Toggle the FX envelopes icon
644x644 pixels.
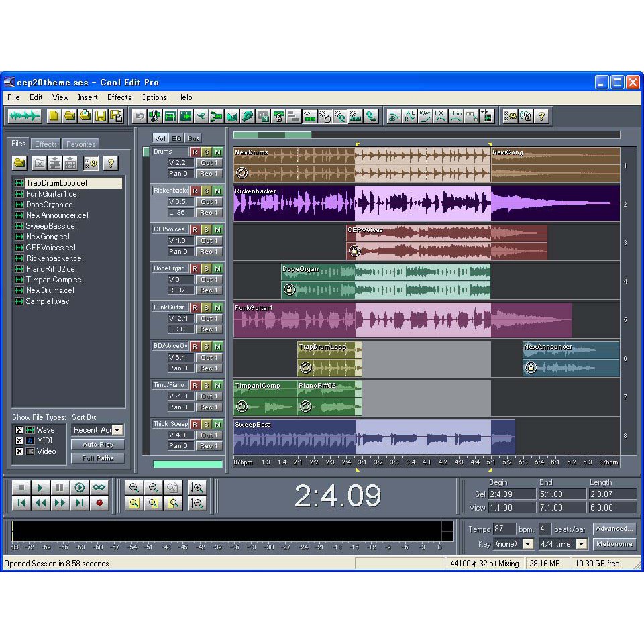pyautogui.click(x=440, y=116)
